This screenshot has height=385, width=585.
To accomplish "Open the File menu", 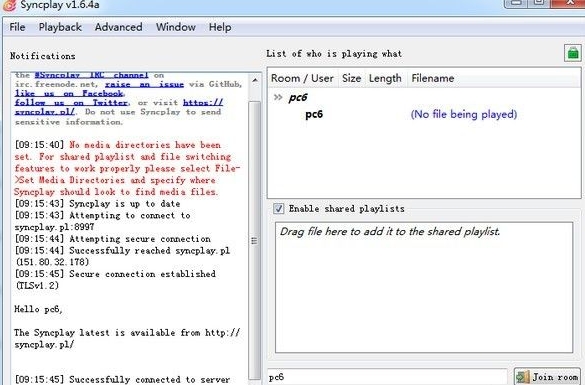I will [x=17, y=27].
